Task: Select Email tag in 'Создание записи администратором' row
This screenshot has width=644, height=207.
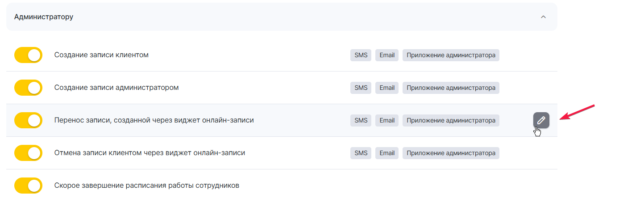Action: [x=387, y=88]
